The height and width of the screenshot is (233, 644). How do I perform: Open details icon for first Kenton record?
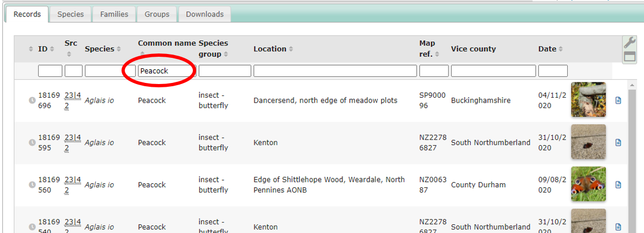pos(618,142)
